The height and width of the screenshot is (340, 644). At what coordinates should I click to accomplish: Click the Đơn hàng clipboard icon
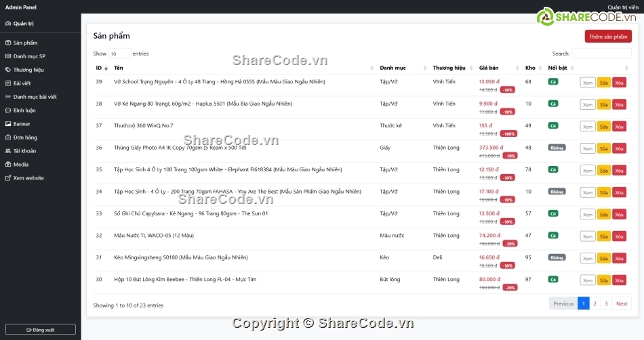(8, 137)
